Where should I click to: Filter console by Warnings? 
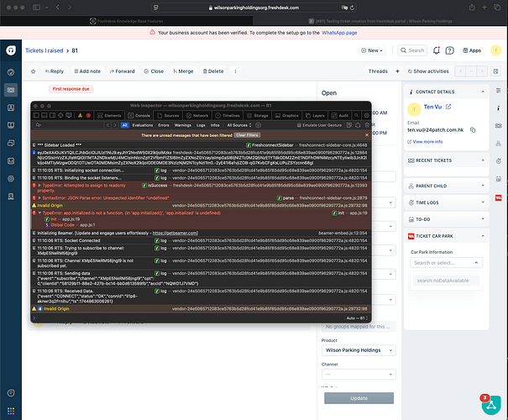coord(183,125)
